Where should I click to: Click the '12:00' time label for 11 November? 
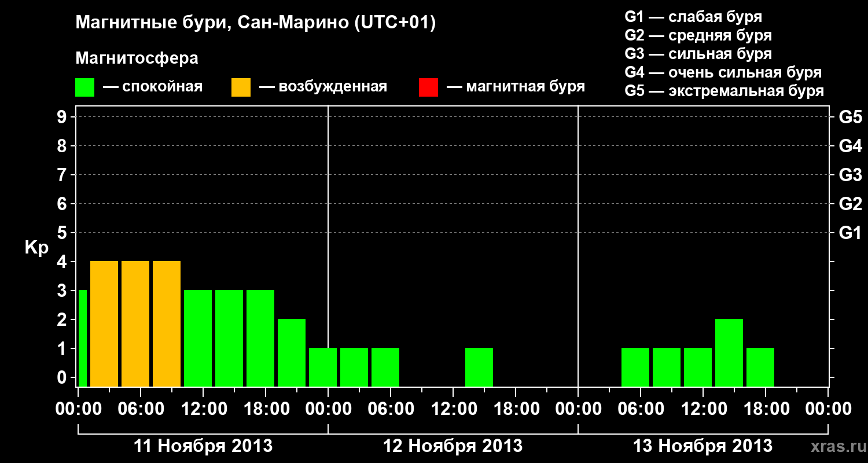(203, 409)
